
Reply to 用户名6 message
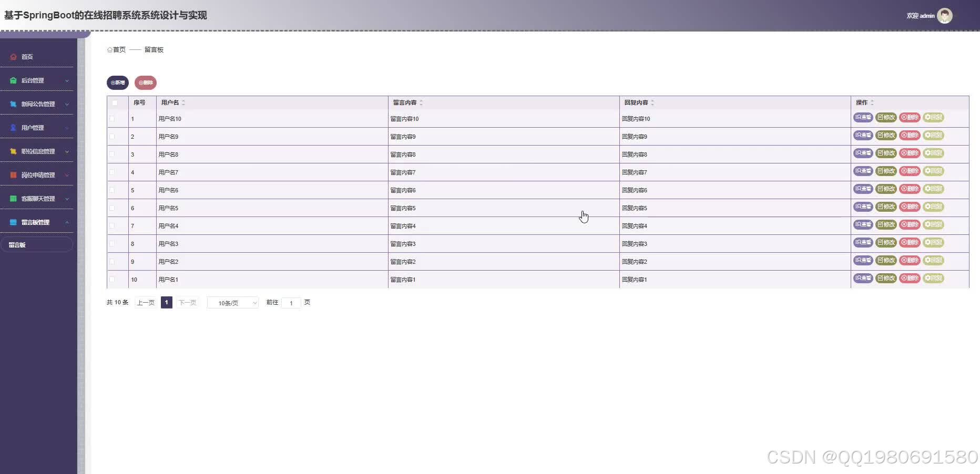(933, 189)
